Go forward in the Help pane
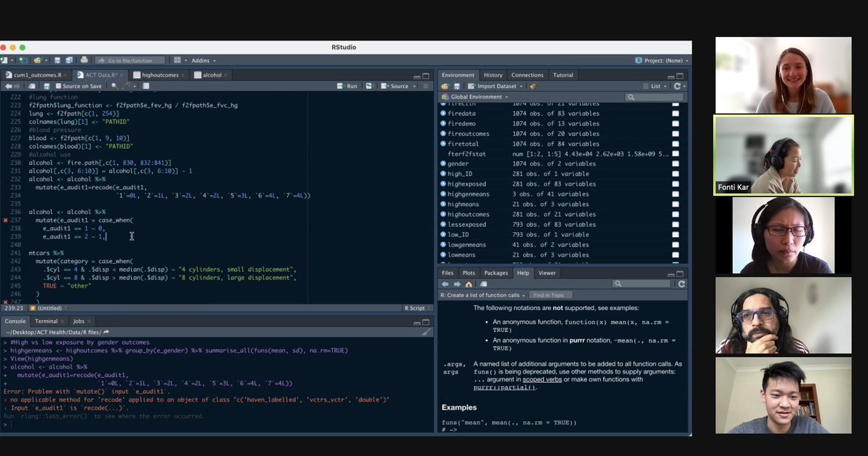The height and width of the screenshot is (456, 868). point(456,284)
